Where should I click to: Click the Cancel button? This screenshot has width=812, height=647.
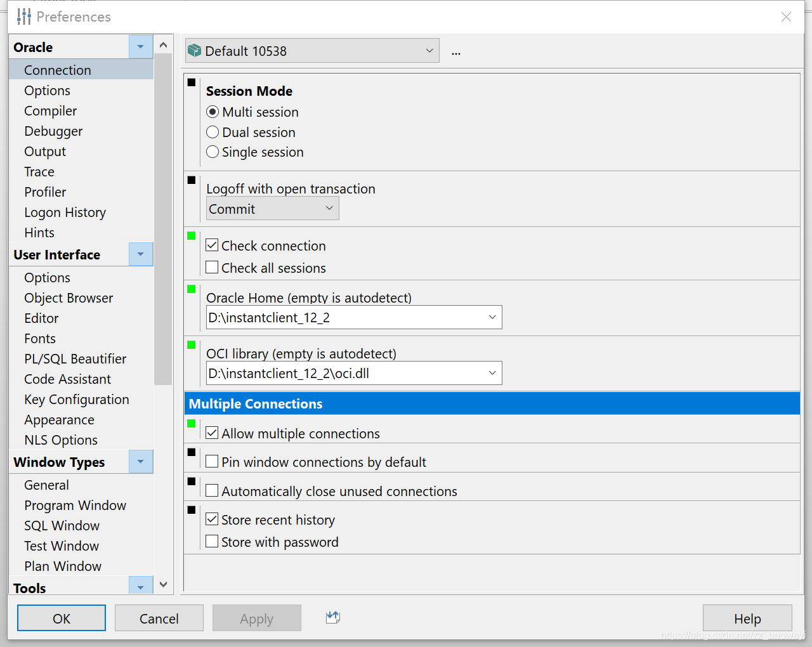click(x=159, y=618)
